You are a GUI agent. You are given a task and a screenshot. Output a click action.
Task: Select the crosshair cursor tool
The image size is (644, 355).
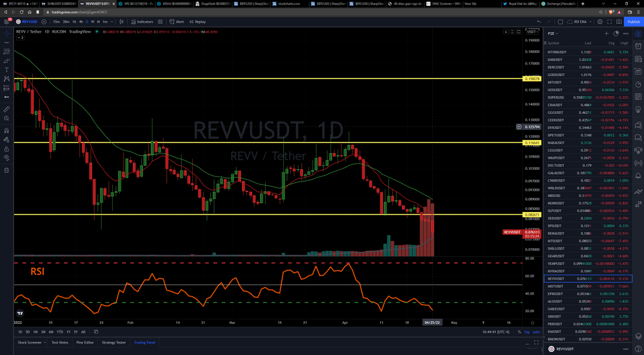(x=6, y=33)
